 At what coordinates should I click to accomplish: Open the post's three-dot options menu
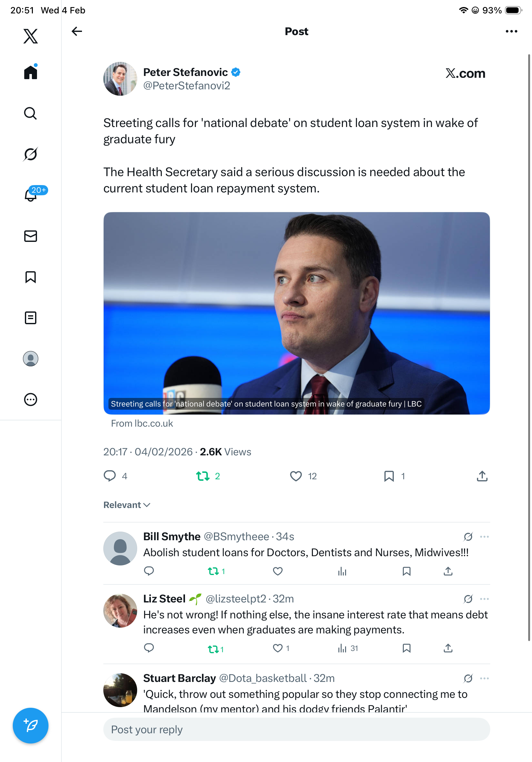point(511,31)
